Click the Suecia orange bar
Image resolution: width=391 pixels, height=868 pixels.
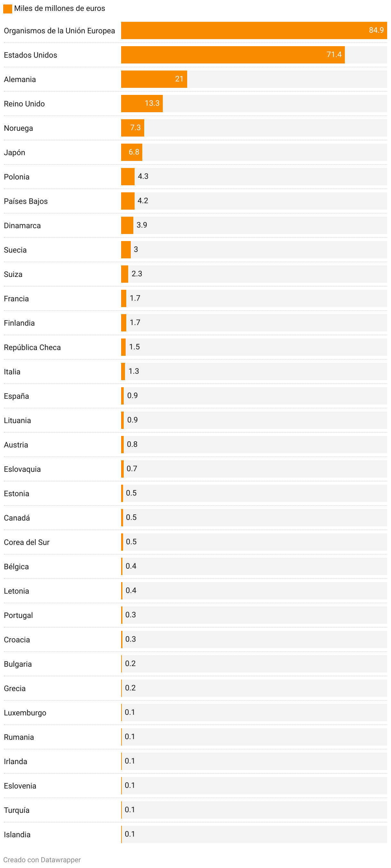coord(126,250)
